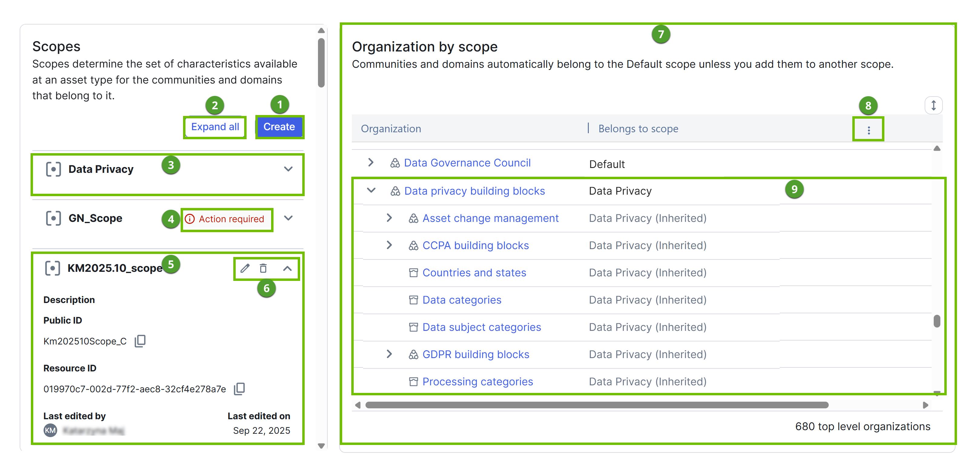980x461 pixels.
Task: Click the trash delete icon for KM2025.10_scope
Action: click(x=263, y=268)
